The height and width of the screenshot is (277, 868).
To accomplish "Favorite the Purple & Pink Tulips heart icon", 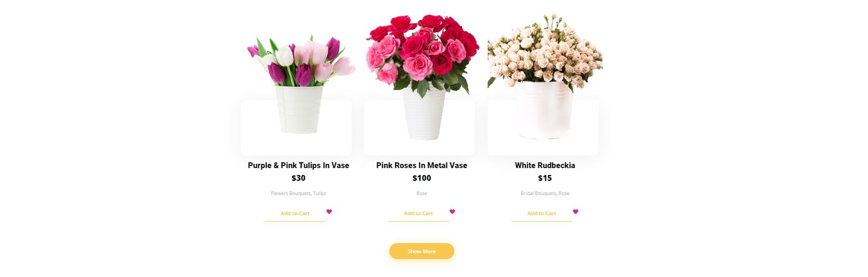I will pos(329,211).
